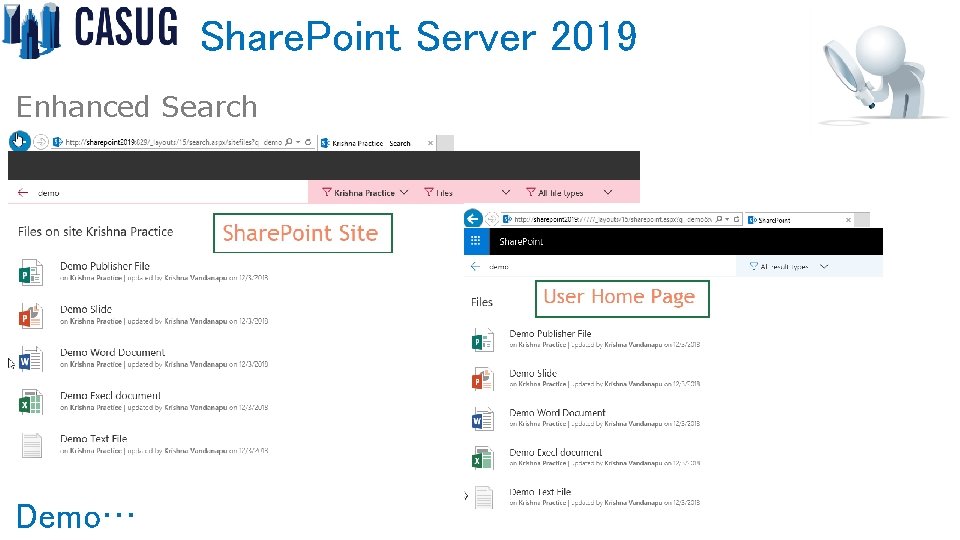Viewport: 960px width, 540px height.
Task: Open the Krishna Practice filter dropdown
Action: [366, 193]
